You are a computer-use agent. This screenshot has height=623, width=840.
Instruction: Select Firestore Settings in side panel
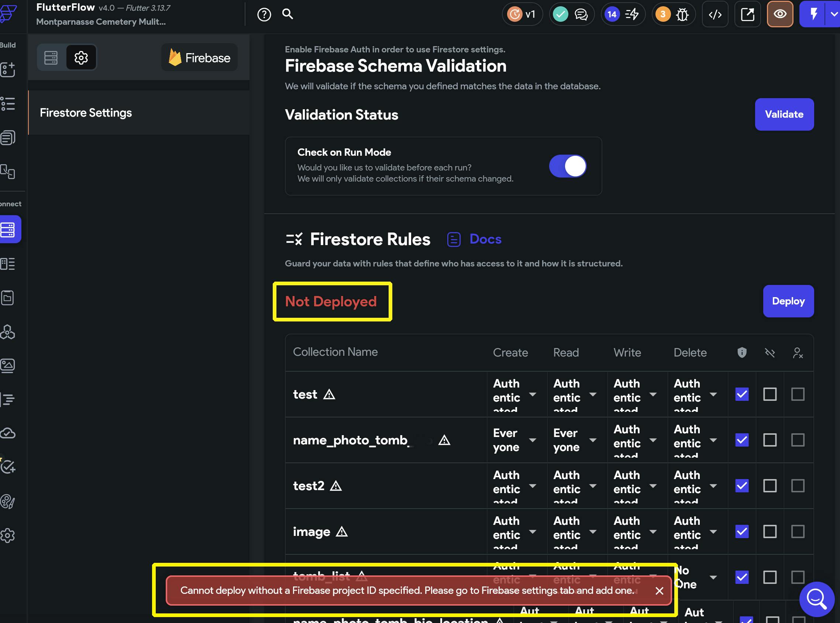(86, 113)
